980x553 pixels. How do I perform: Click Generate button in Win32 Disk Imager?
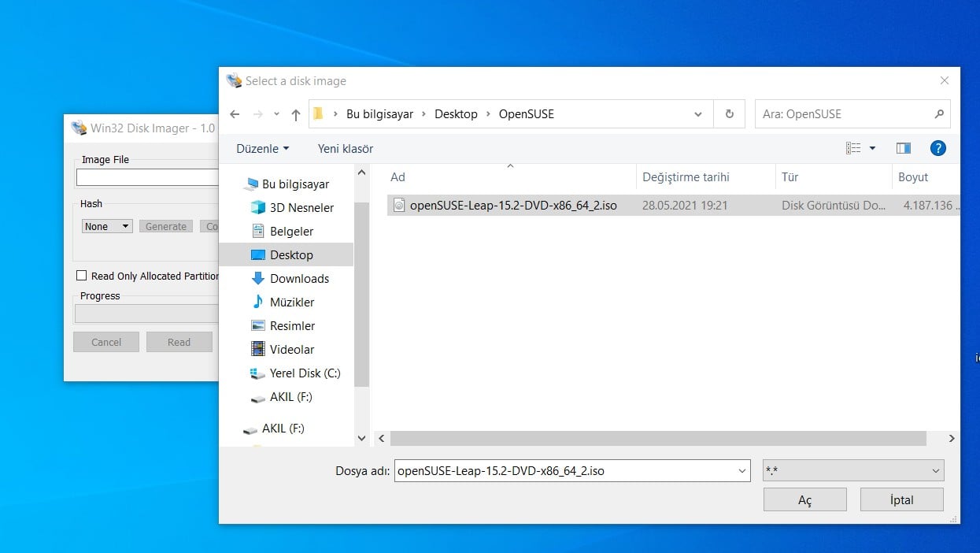pos(166,226)
